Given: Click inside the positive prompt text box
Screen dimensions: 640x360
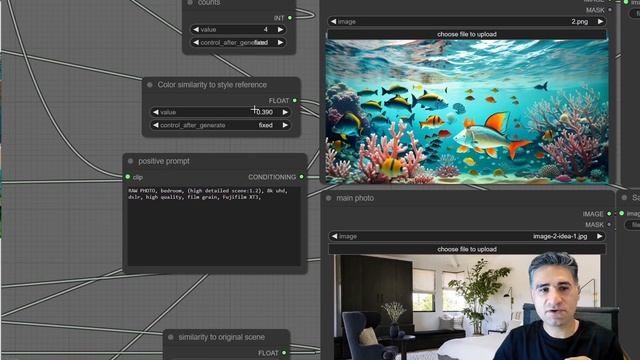Looking at the screenshot, I should 214,227.
